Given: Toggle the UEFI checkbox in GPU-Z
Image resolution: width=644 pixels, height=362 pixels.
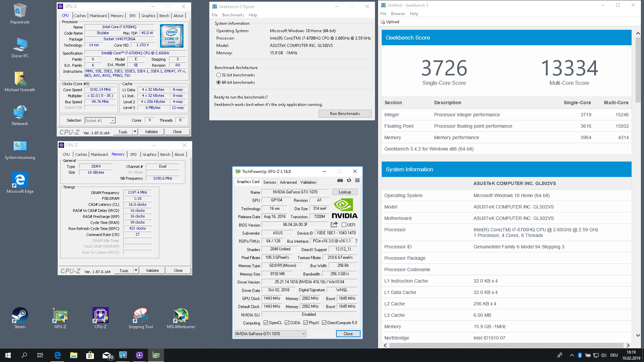Looking at the screenshot, I should [344, 225].
